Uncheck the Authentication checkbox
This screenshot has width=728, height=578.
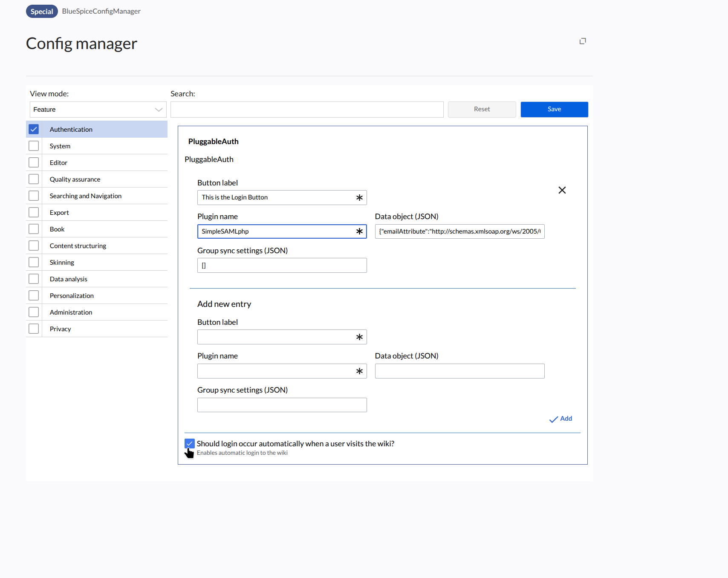34,129
